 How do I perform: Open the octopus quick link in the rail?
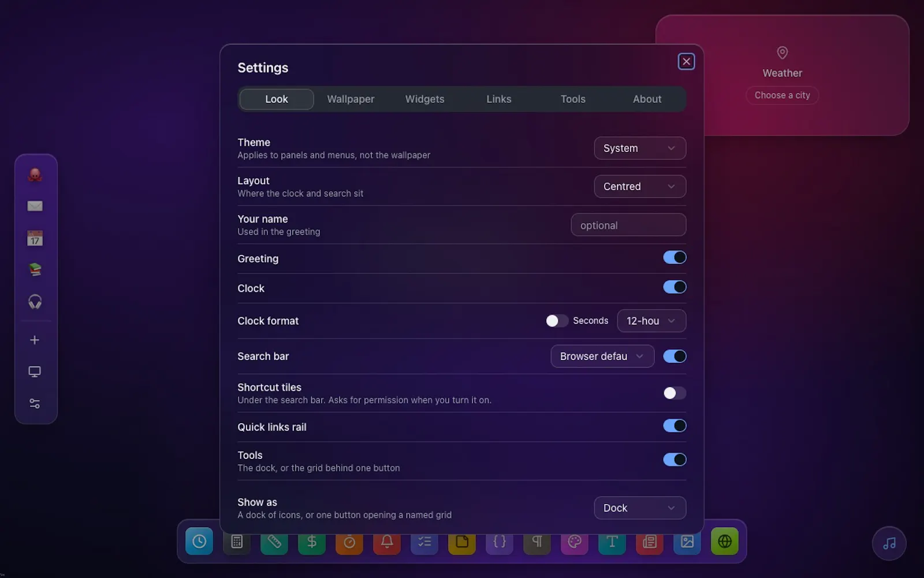tap(35, 175)
